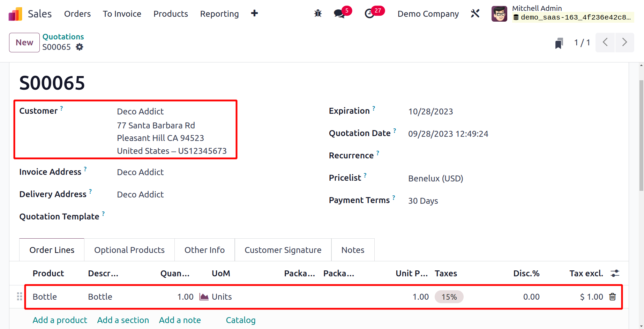Click the bookmark icon near the pager
The height and width of the screenshot is (329, 644).
(x=559, y=43)
